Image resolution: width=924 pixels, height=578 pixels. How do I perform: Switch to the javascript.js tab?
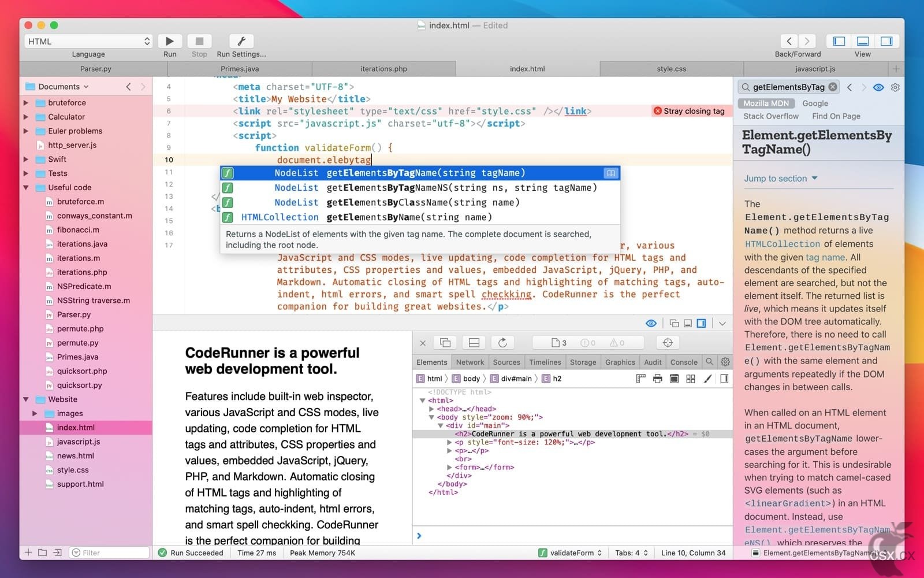(x=815, y=69)
